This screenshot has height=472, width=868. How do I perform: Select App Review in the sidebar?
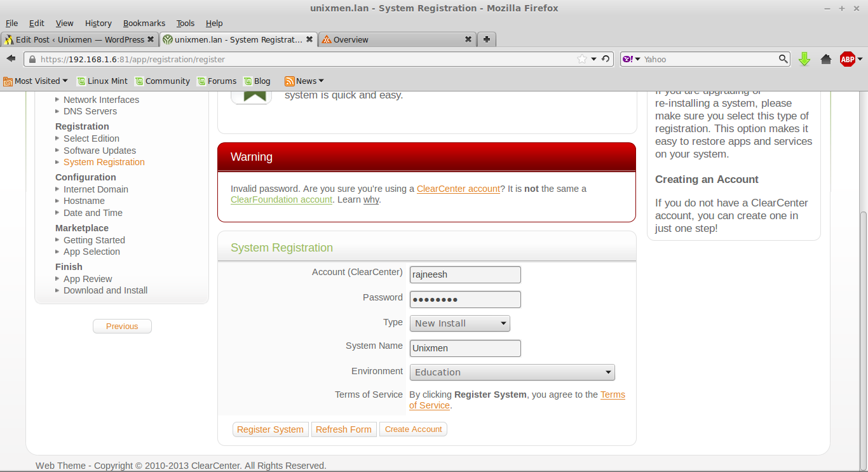[88, 279]
